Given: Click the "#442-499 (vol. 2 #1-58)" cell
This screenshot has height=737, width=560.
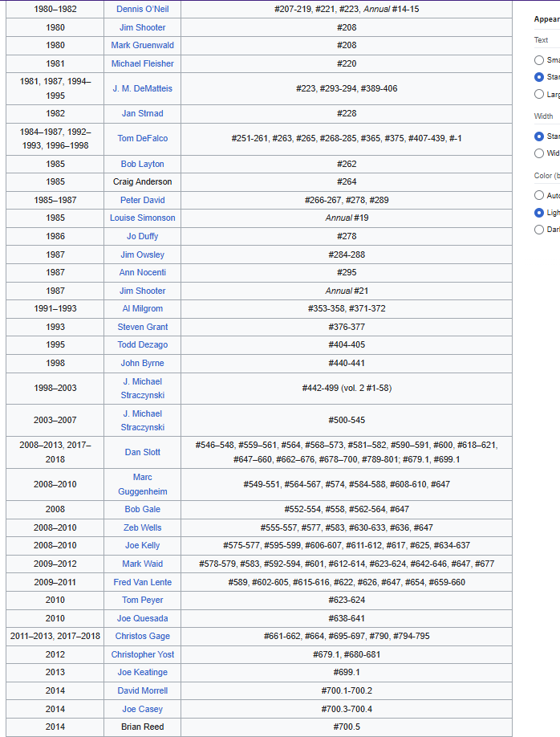Looking at the screenshot, I should tap(347, 389).
